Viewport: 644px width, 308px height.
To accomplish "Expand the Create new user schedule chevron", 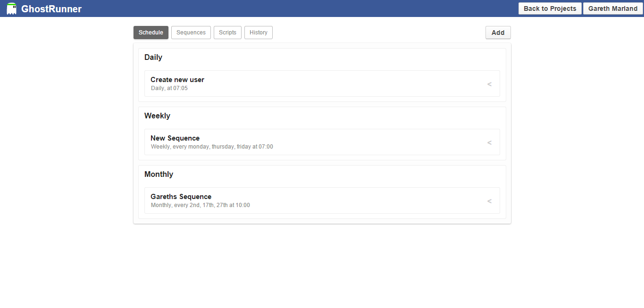I will [489, 83].
